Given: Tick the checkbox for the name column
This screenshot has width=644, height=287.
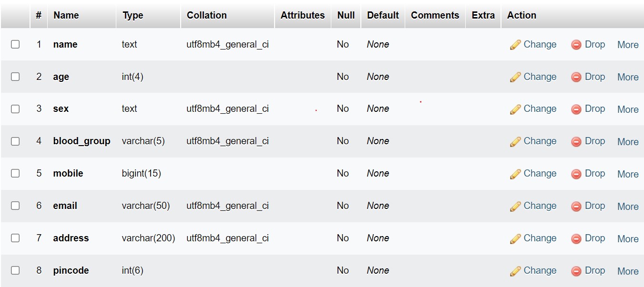Looking at the screenshot, I should coord(15,44).
